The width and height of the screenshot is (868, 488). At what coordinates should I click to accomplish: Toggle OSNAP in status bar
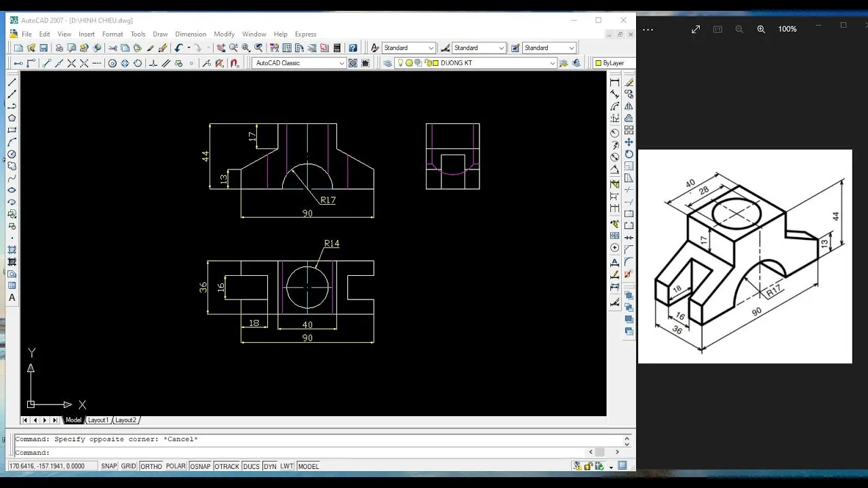point(200,466)
